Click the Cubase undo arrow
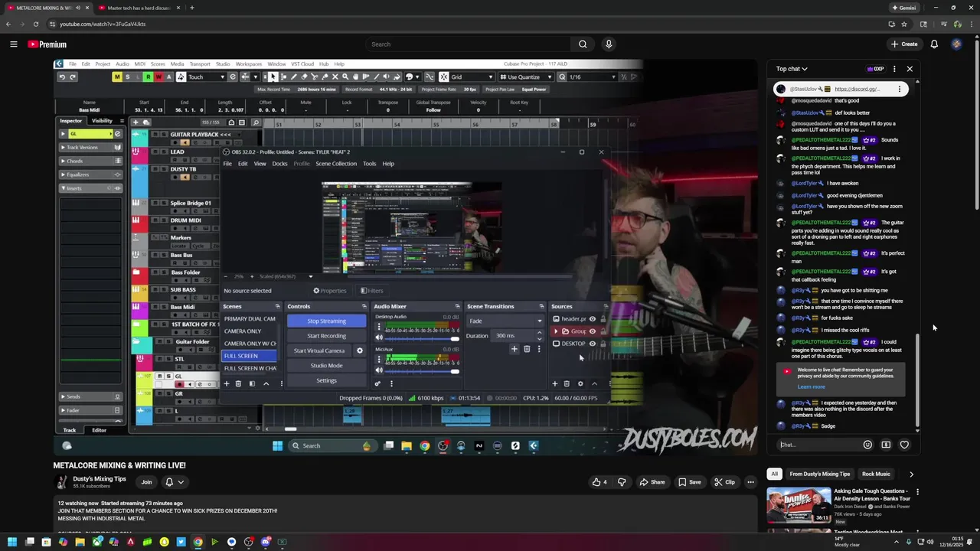Screen dimensions: 980x551 (62, 77)
